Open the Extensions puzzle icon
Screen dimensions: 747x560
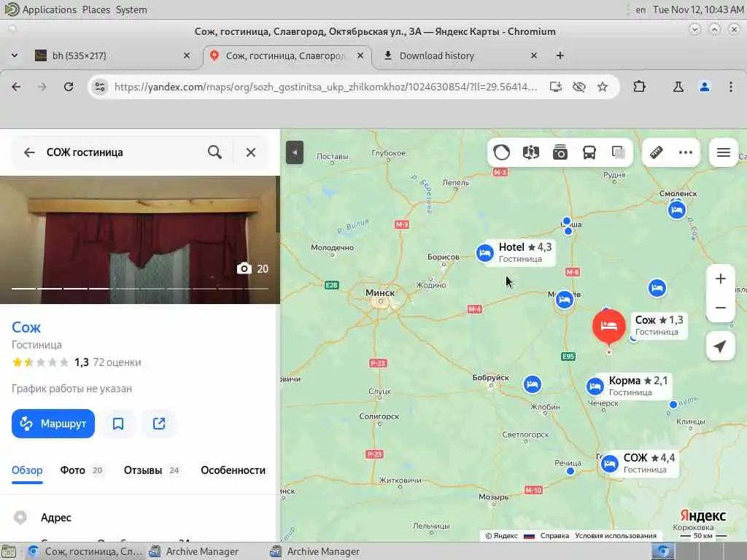click(639, 87)
